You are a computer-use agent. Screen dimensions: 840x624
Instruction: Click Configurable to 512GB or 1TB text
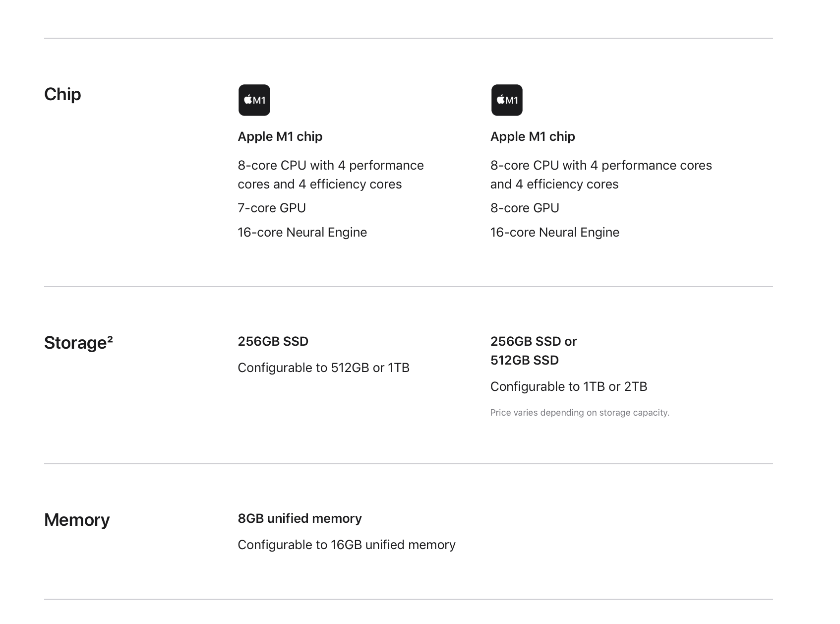[323, 368]
